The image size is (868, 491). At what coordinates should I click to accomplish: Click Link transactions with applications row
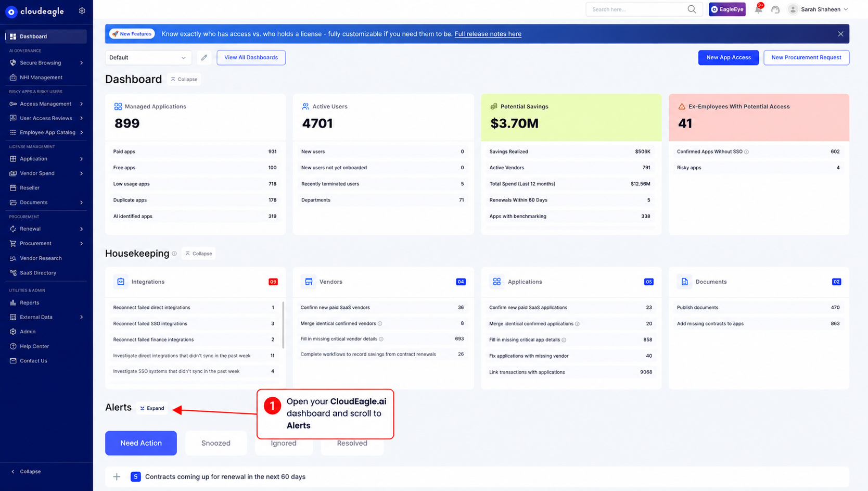click(x=571, y=372)
